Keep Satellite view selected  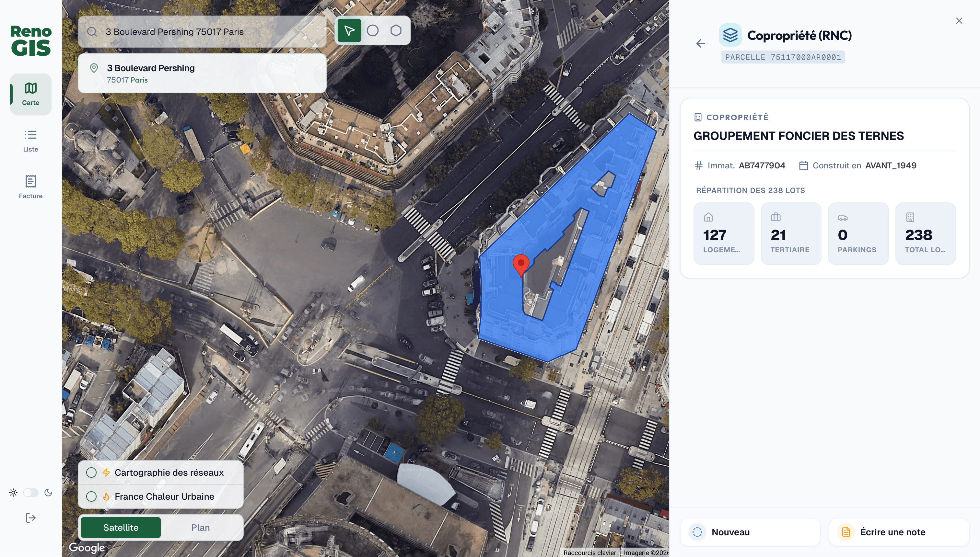click(121, 527)
